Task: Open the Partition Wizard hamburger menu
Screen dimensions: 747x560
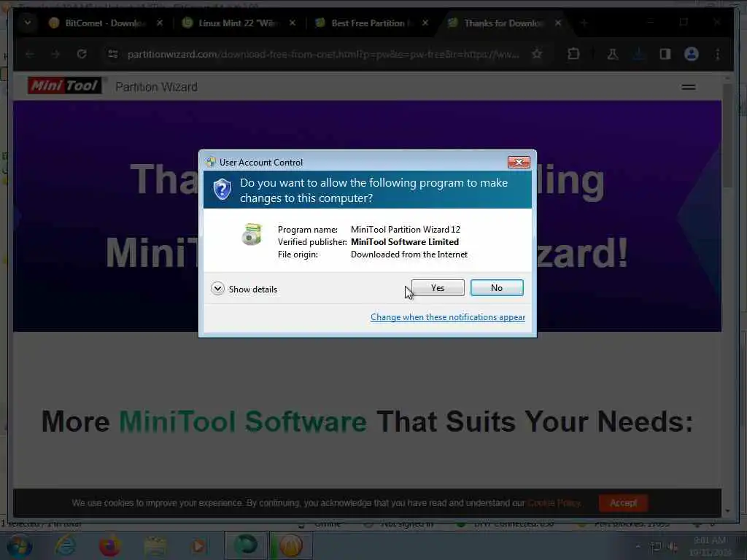Action: point(689,87)
